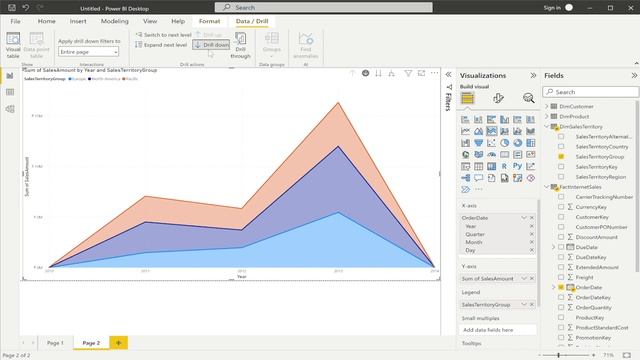The height and width of the screenshot is (360, 640).
Task: Check the OrderQuantity field
Action: click(561, 307)
